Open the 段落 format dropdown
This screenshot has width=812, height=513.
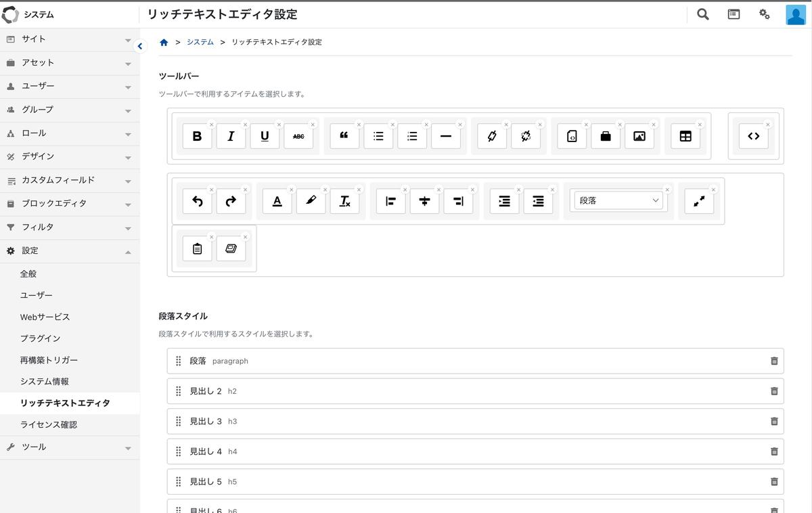(618, 201)
